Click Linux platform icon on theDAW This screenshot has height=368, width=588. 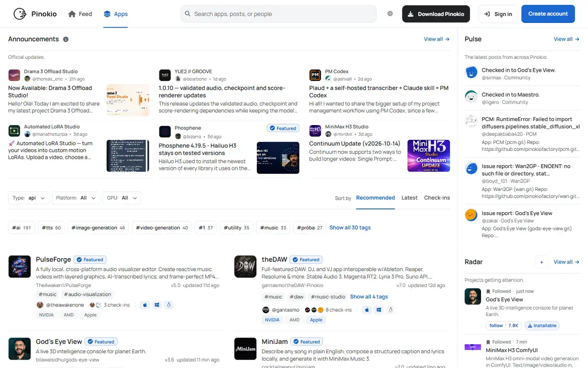pos(391,310)
